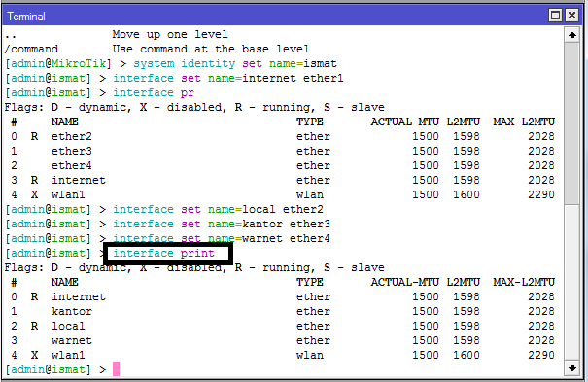The width and height of the screenshot is (588, 382).
Task: Click 'kantor' interface name
Action: coord(72,311)
